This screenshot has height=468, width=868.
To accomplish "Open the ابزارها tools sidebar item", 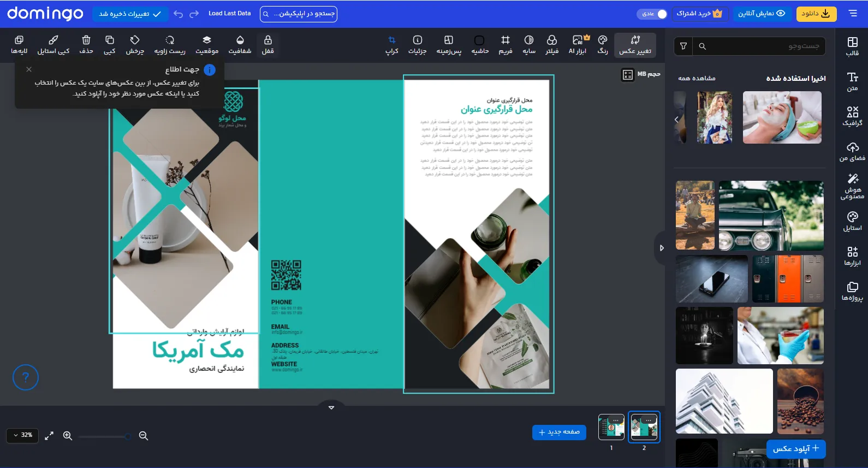I will tap(852, 256).
